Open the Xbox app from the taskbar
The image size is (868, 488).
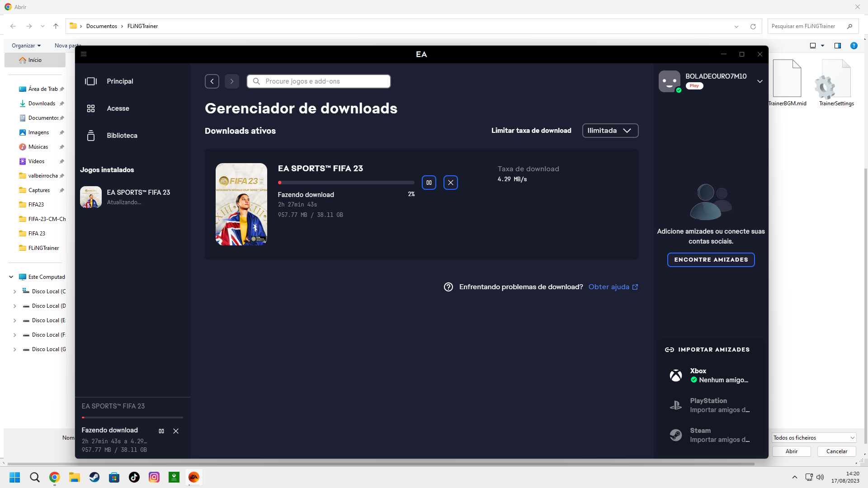point(174,477)
